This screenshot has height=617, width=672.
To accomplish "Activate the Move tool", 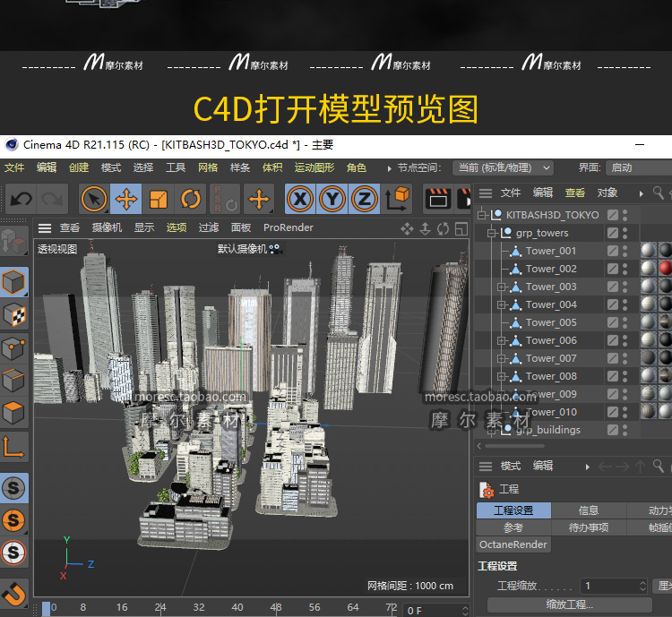I will click(x=126, y=199).
